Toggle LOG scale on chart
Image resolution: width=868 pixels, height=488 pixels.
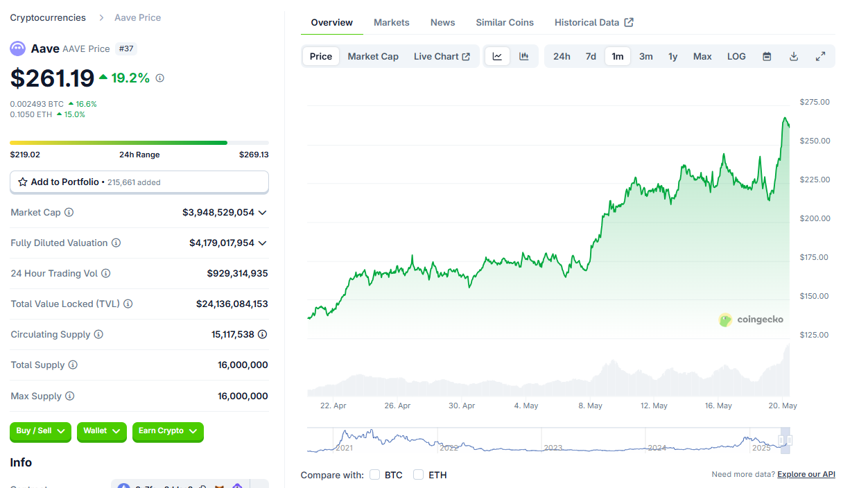point(736,56)
